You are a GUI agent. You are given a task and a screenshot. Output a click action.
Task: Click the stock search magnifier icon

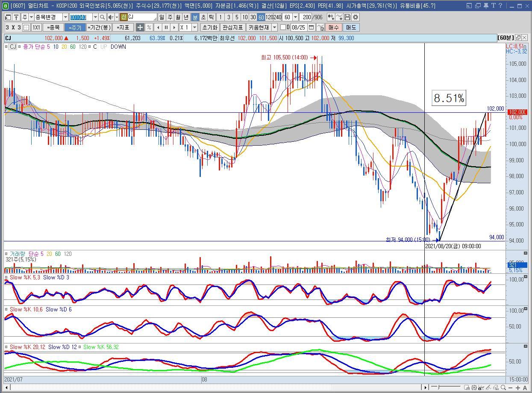click(102, 17)
